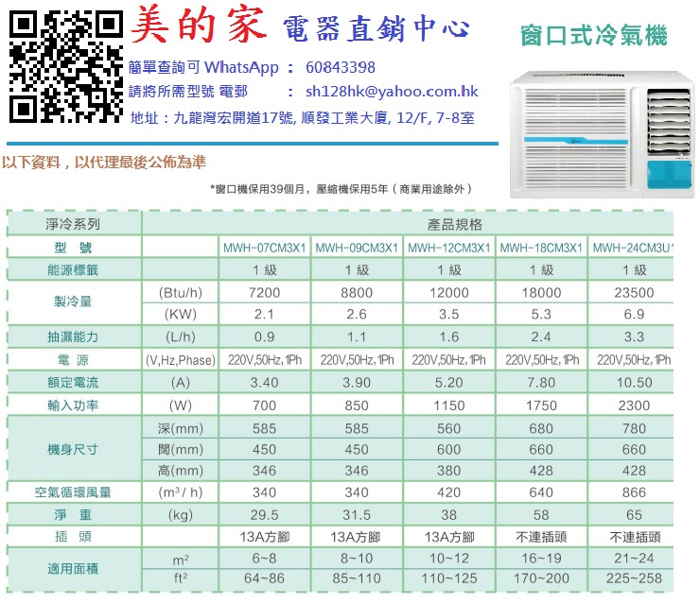Click model MWH-18CM3X1 column header
700x604 pixels.
[x=541, y=248]
